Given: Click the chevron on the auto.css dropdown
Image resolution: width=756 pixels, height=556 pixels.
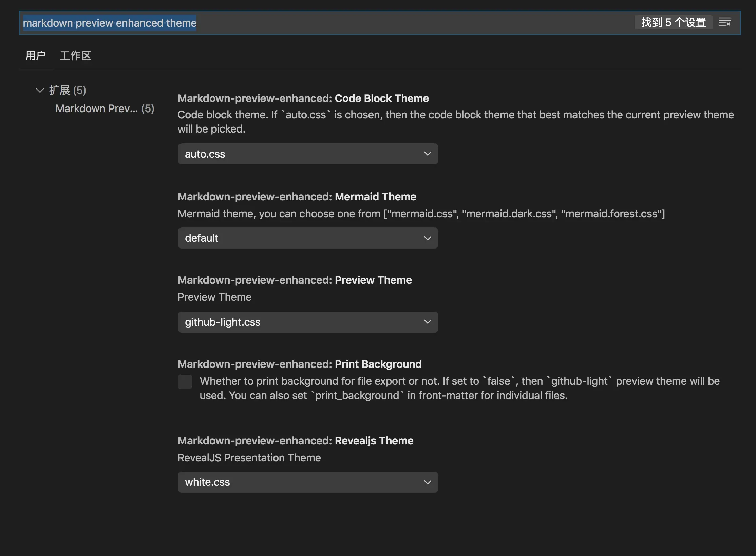Looking at the screenshot, I should [428, 154].
